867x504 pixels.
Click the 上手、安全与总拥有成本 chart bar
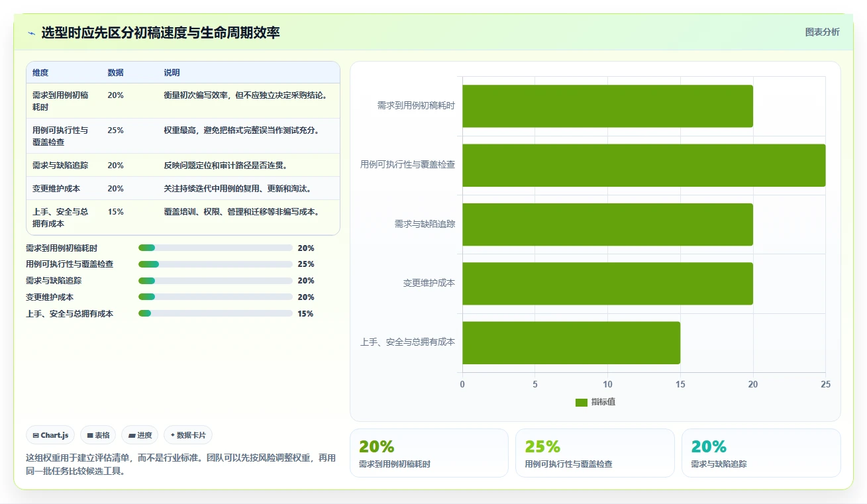(x=571, y=342)
